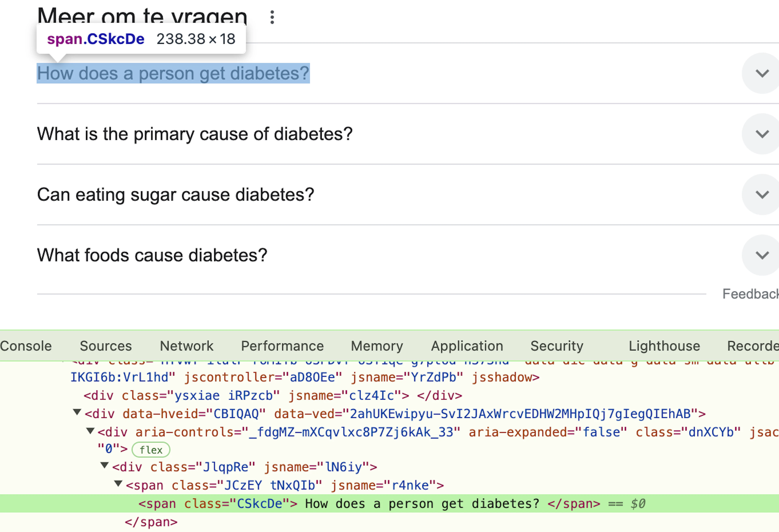Open the Network tab in DevTools

(187, 346)
